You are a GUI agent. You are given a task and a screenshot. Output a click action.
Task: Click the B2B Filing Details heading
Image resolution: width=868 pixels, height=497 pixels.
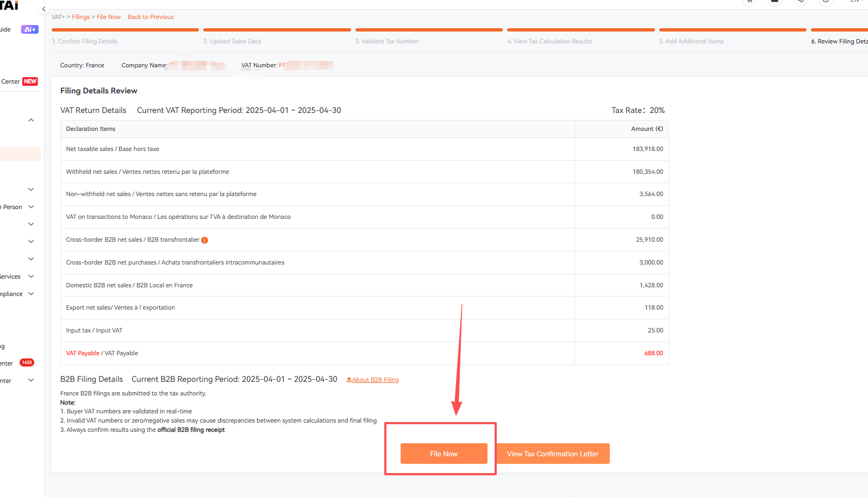[91, 379]
